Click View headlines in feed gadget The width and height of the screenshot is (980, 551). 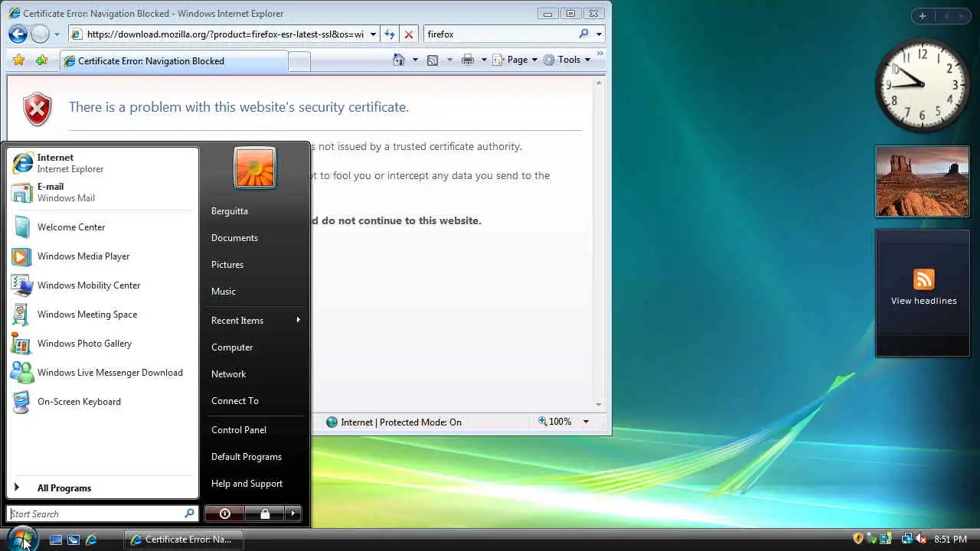[x=923, y=301]
